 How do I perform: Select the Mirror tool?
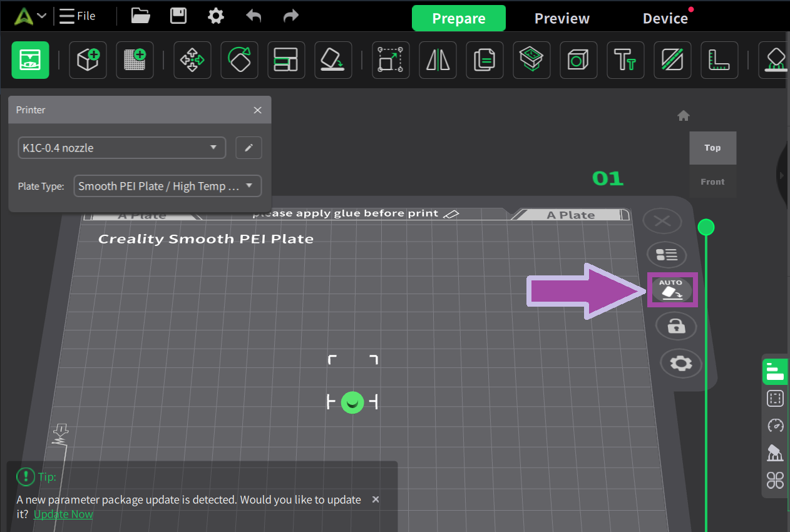(438, 60)
